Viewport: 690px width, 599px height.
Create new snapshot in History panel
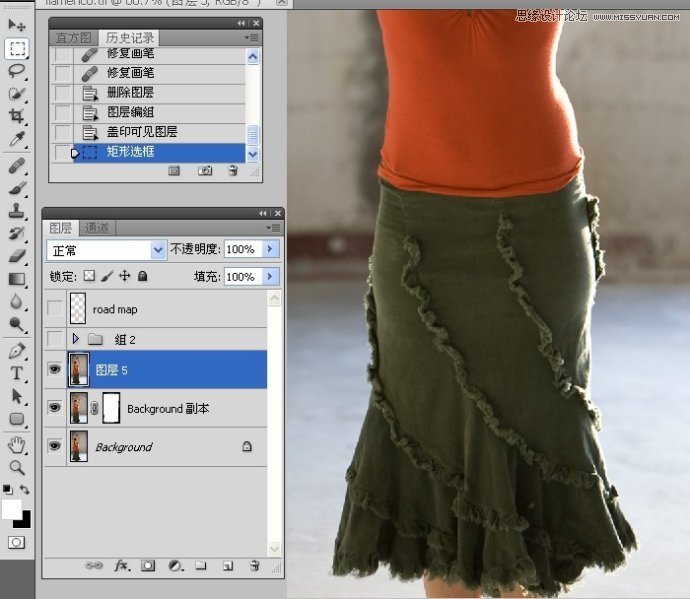click(x=205, y=171)
